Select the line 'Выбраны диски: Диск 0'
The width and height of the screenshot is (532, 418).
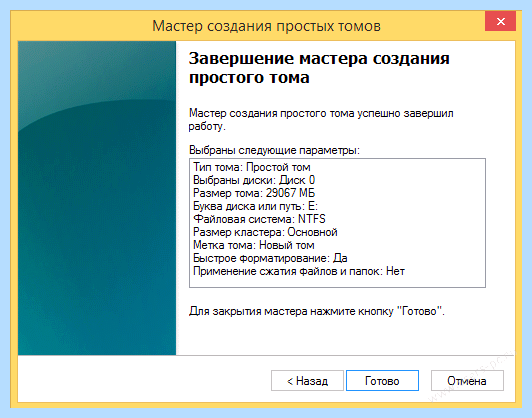pyautogui.click(x=254, y=180)
